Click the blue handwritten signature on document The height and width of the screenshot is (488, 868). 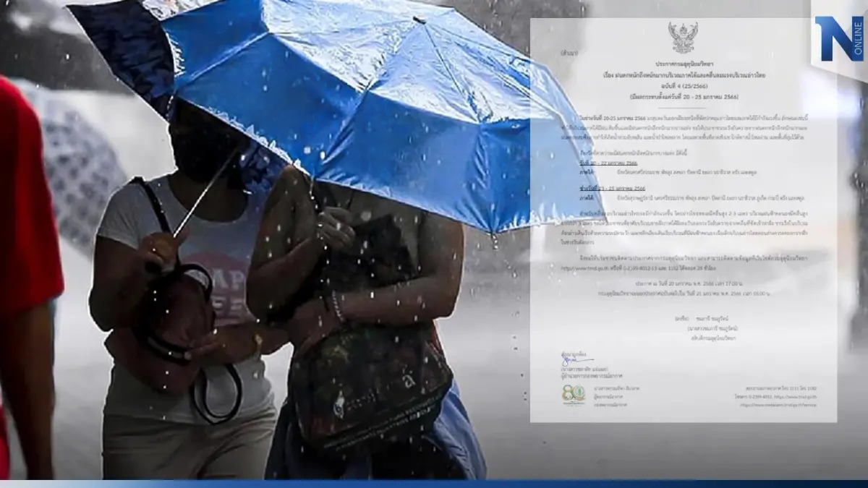coord(576,359)
